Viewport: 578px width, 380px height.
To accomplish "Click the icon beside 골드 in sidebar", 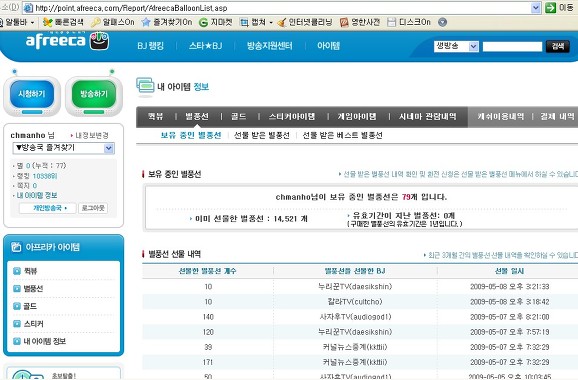I will click(17, 306).
